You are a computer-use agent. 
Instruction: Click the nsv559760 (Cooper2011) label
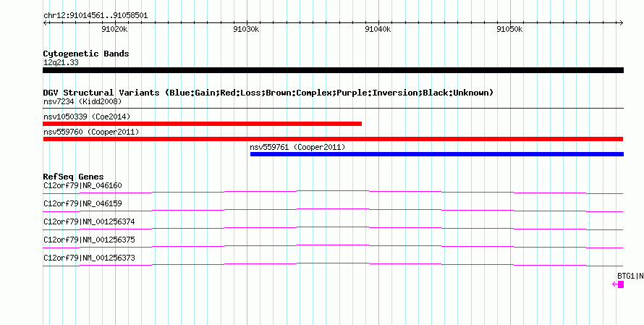pyautogui.click(x=91, y=132)
